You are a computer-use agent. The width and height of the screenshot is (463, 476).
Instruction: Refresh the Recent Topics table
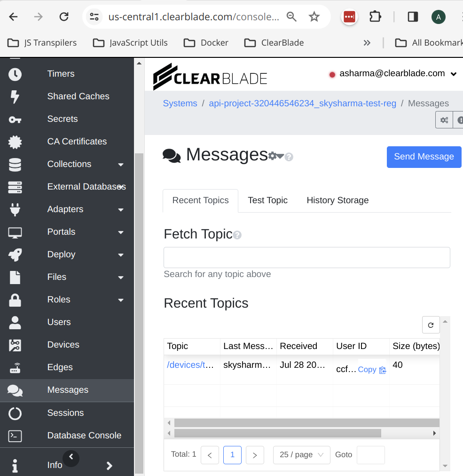(x=431, y=325)
